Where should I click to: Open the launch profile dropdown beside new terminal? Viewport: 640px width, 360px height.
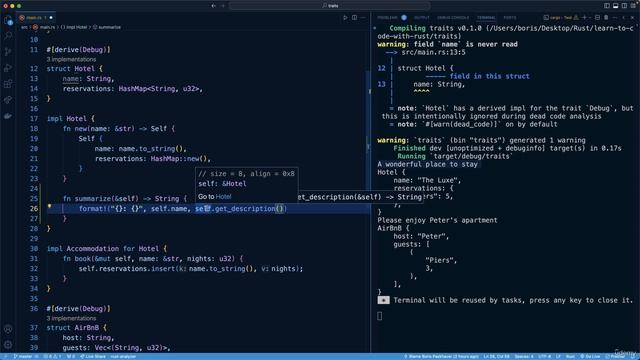[589, 18]
